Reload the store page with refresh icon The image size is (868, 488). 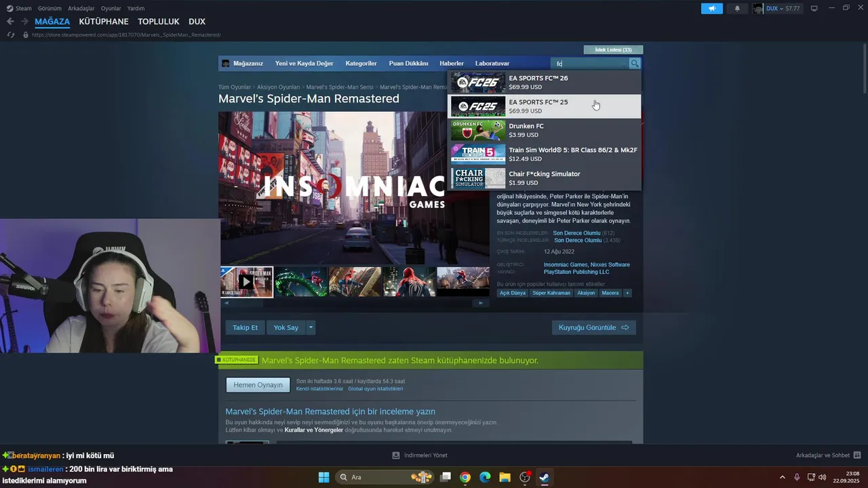pos(11,35)
